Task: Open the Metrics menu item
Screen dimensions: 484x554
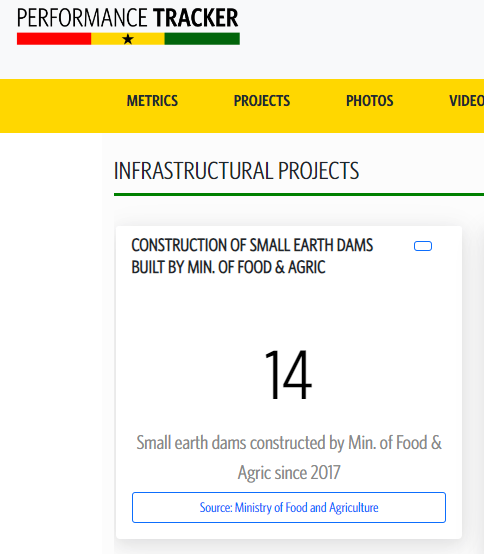Action: [x=152, y=101]
